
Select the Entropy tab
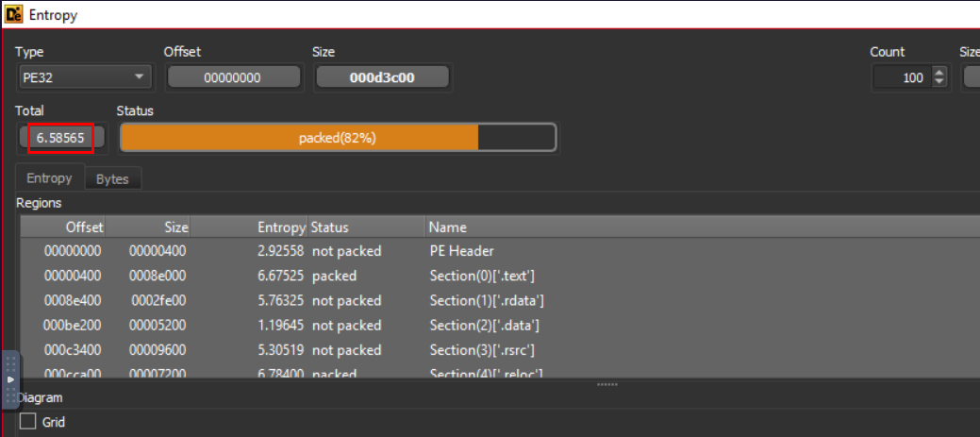click(49, 177)
